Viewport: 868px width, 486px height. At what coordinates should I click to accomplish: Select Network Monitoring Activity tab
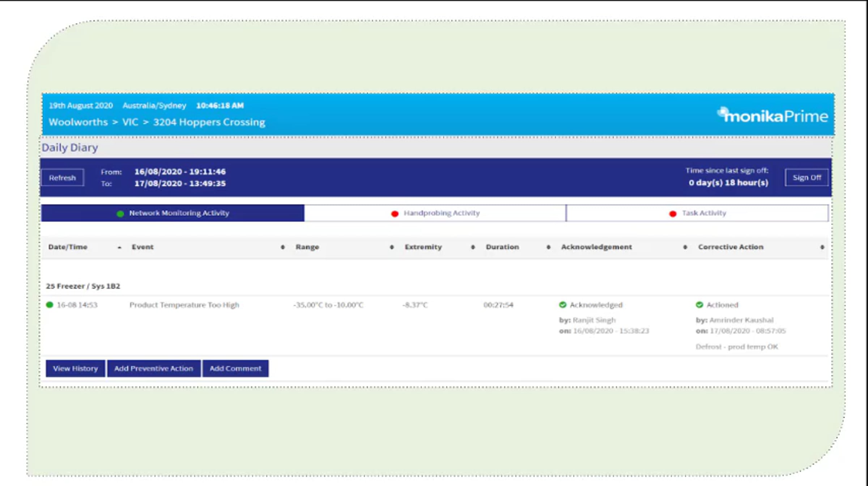click(x=179, y=213)
